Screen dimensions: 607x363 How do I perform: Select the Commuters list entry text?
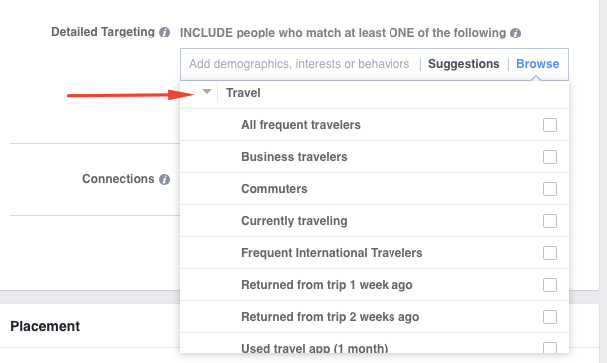tap(274, 189)
